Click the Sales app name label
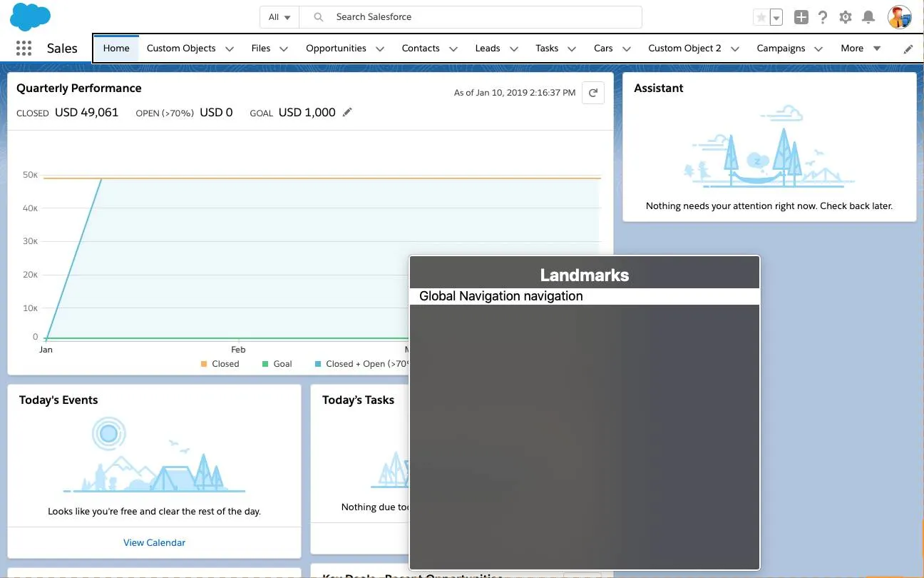Screen dimensions: 924x578 point(62,49)
